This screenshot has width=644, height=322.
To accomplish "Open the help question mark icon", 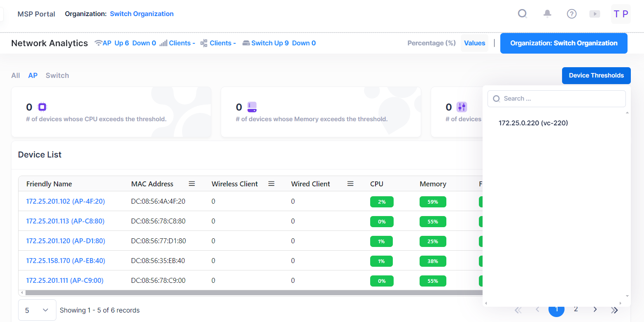I will (x=572, y=14).
